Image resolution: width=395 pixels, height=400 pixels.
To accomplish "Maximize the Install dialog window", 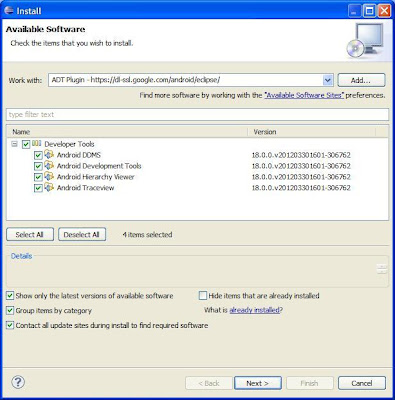I will coord(369,11).
